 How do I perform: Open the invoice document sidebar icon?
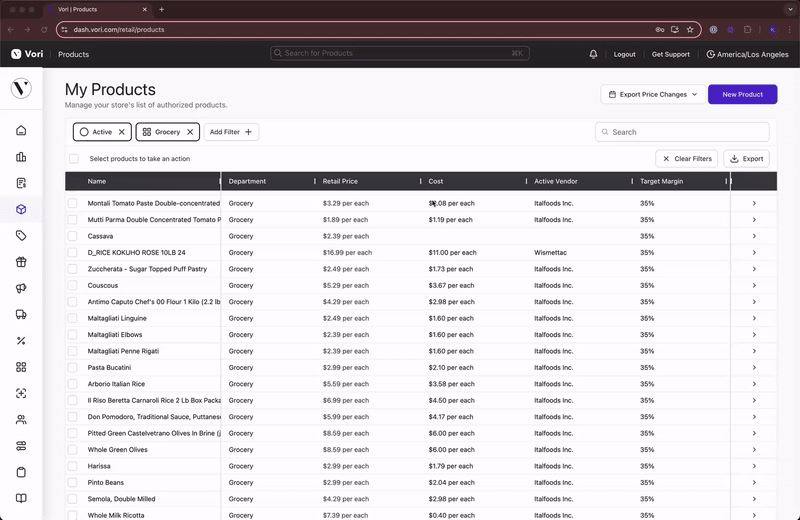21,183
